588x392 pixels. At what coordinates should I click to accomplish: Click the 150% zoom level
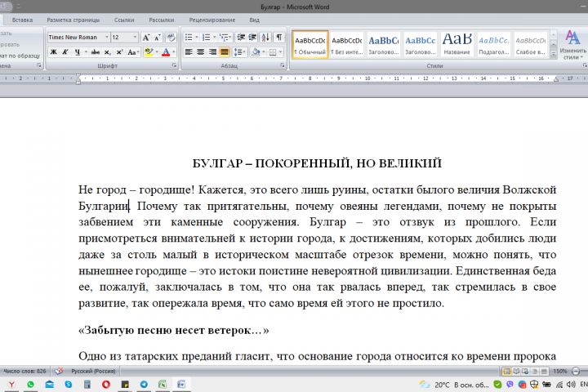click(560, 372)
